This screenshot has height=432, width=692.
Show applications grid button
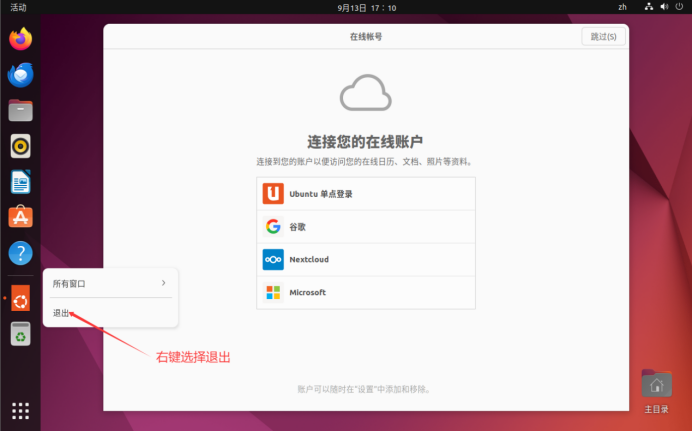pos(20,410)
